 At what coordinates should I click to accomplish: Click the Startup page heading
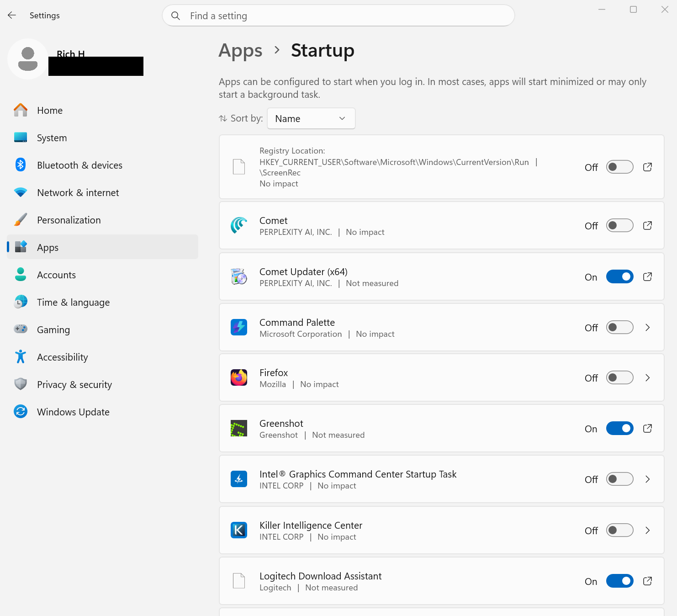[x=323, y=50]
